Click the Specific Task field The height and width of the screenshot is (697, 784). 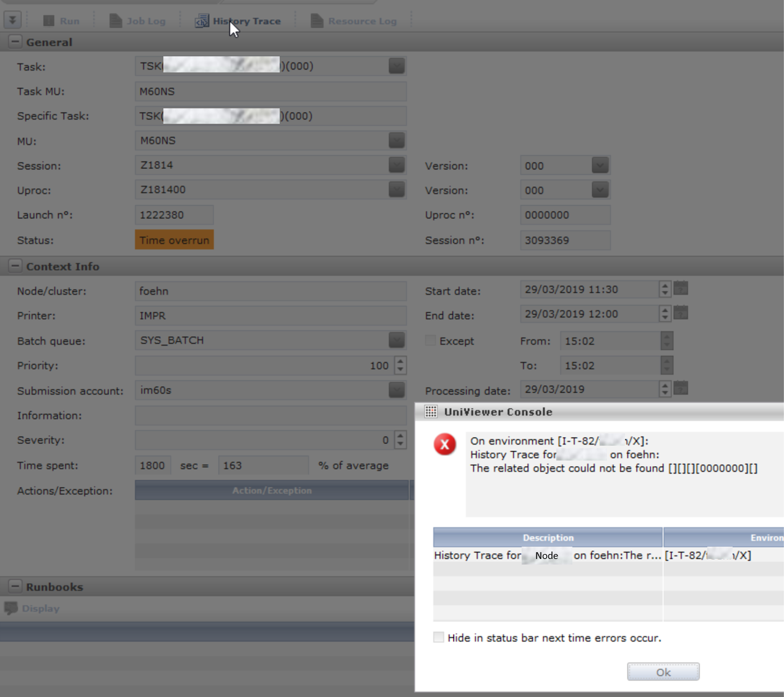270,116
